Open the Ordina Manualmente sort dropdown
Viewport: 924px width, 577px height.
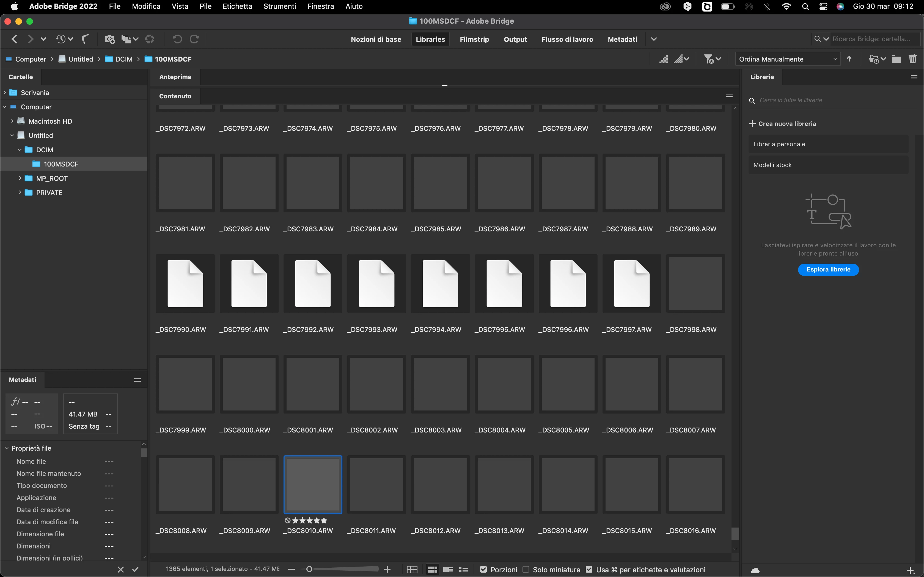788,59
